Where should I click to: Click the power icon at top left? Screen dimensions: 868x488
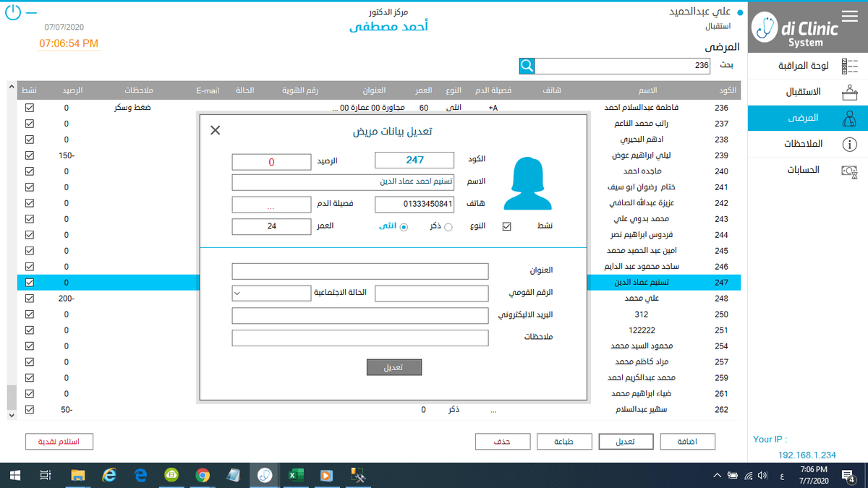[14, 13]
